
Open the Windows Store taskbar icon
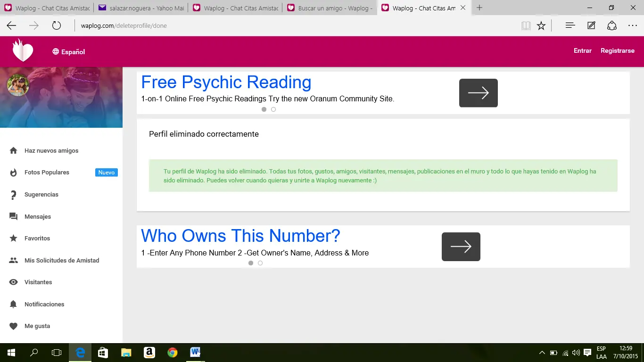[x=103, y=353]
